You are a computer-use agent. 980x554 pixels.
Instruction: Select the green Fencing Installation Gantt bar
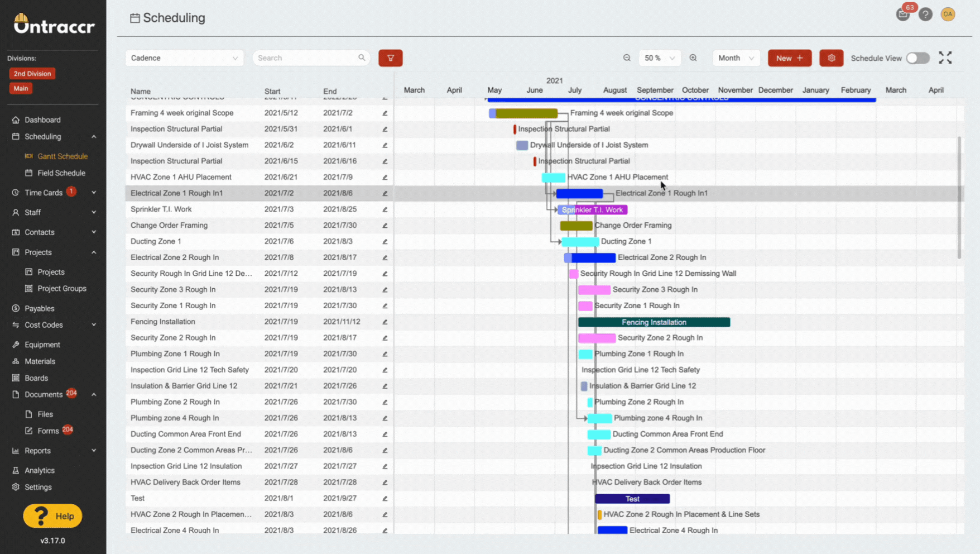pyautogui.click(x=654, y=322)
